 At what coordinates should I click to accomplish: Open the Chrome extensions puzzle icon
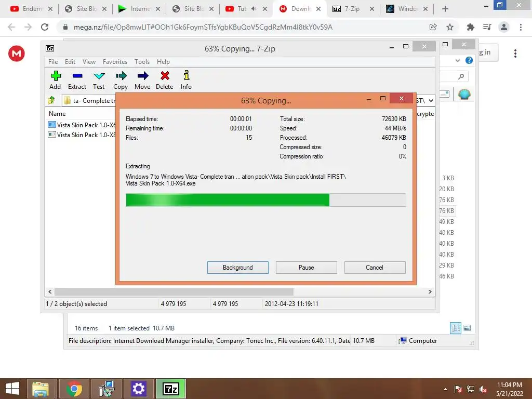coord(470,27)
